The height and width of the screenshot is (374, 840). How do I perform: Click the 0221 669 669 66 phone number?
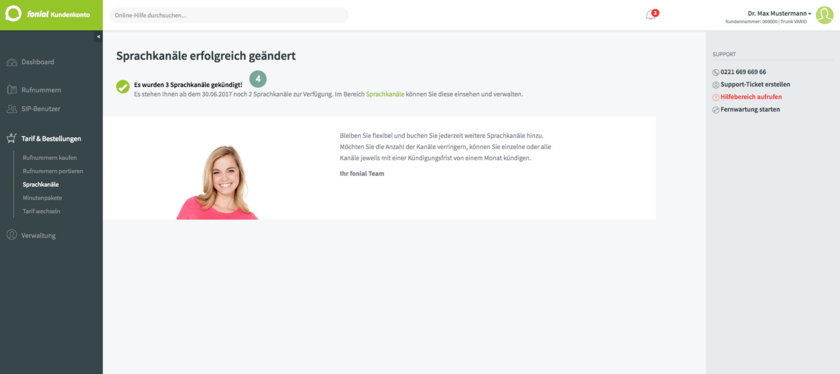click(743, 72)
